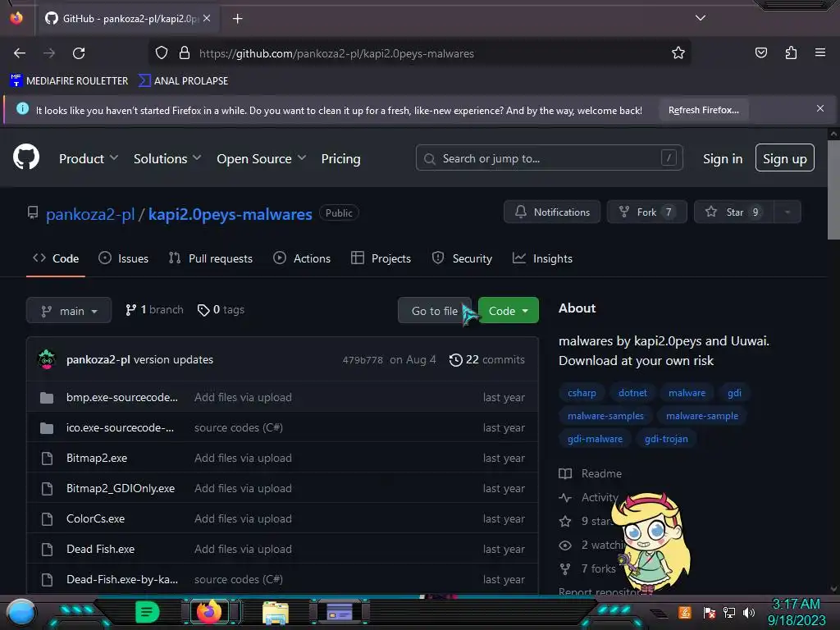
Task: Open the Windows Start orb
Action: click(21, 613)
